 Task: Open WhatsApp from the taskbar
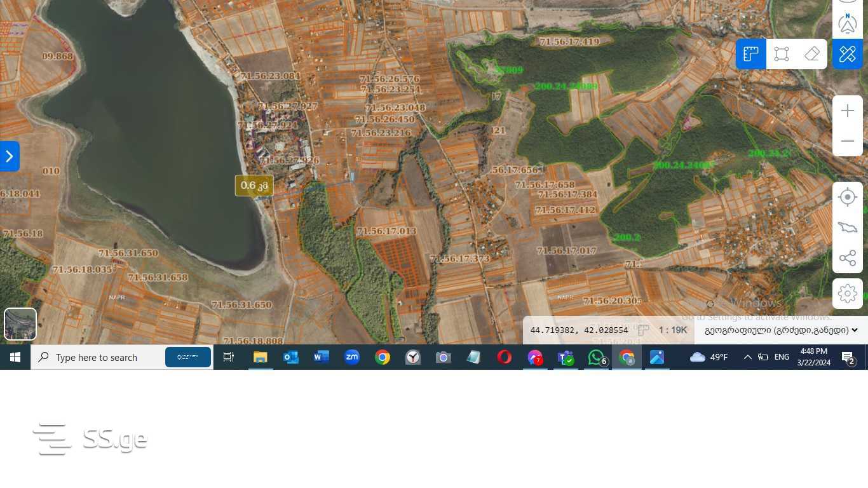tap(596, 358)
